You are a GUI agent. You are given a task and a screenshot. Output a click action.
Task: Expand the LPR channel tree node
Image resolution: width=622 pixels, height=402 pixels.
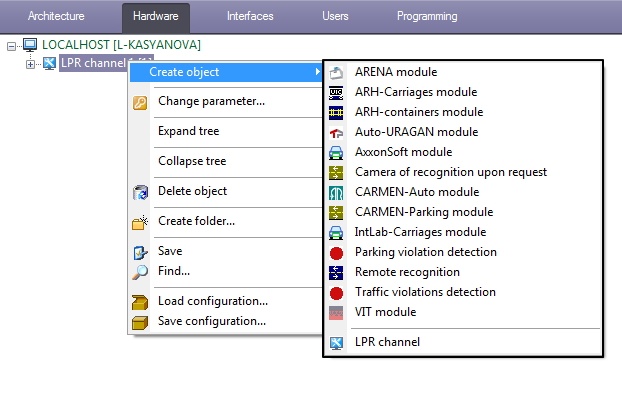(x=31, y=64)
